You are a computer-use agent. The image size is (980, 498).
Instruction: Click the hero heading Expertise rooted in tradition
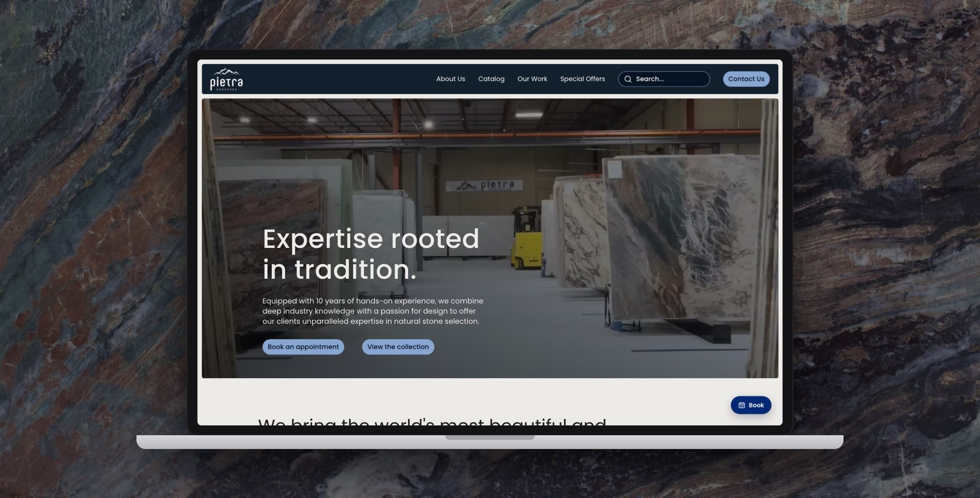[x=371, y=254]
